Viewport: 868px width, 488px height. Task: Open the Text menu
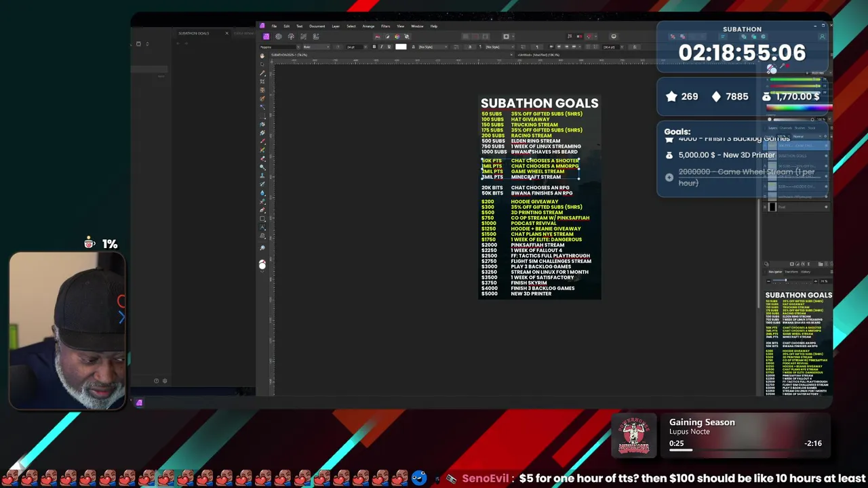(299, 26)
